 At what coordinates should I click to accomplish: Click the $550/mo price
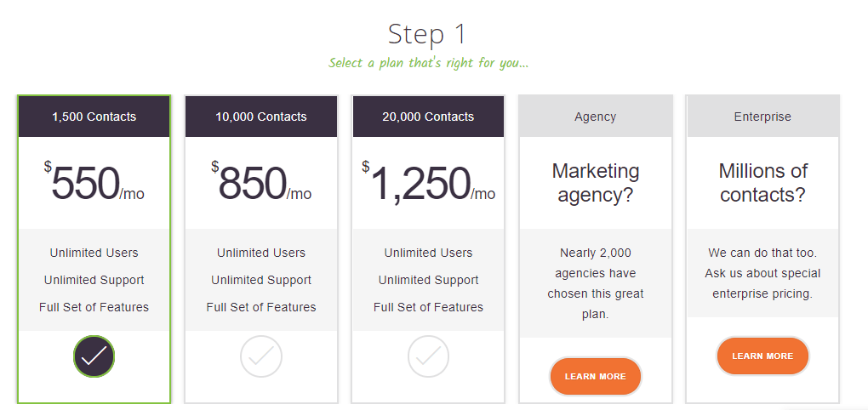(94, 183)
